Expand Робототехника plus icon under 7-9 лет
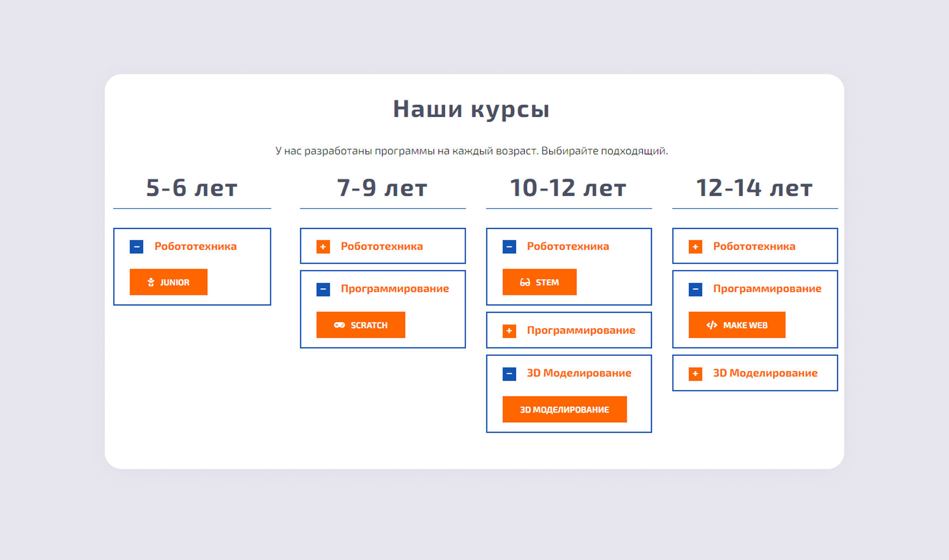949x560 pixels. point(323,247)
